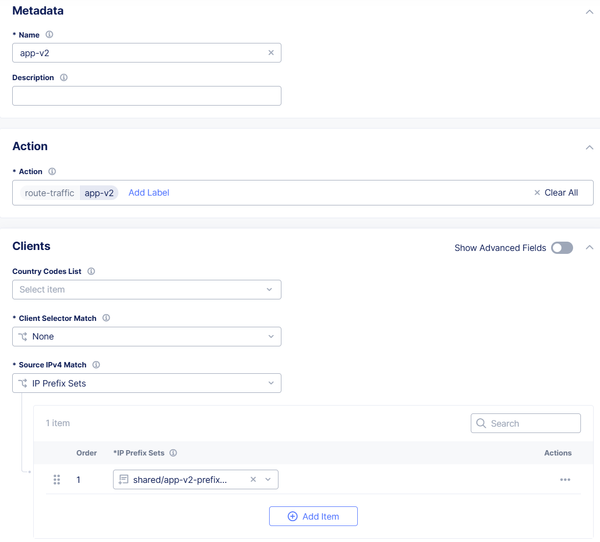Viewport: 600px width, 542px height.
Task: Collapse the Metadata section
Action: 589,12
